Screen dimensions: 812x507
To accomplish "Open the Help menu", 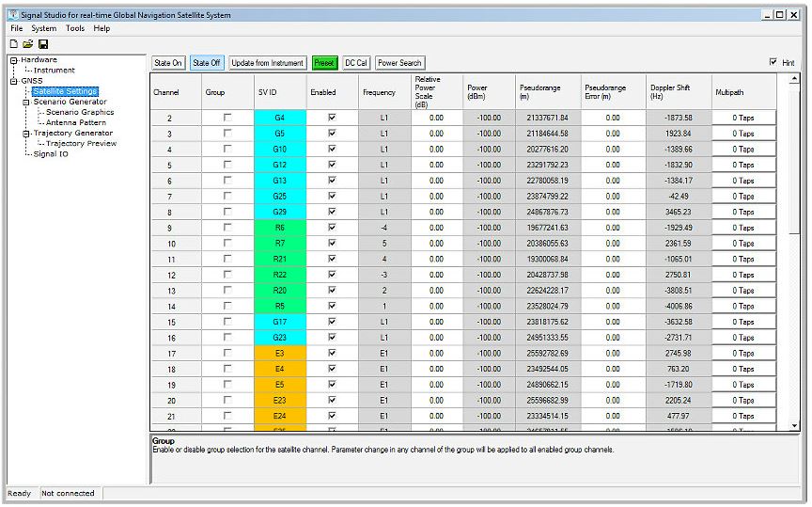I will (101, 28).
